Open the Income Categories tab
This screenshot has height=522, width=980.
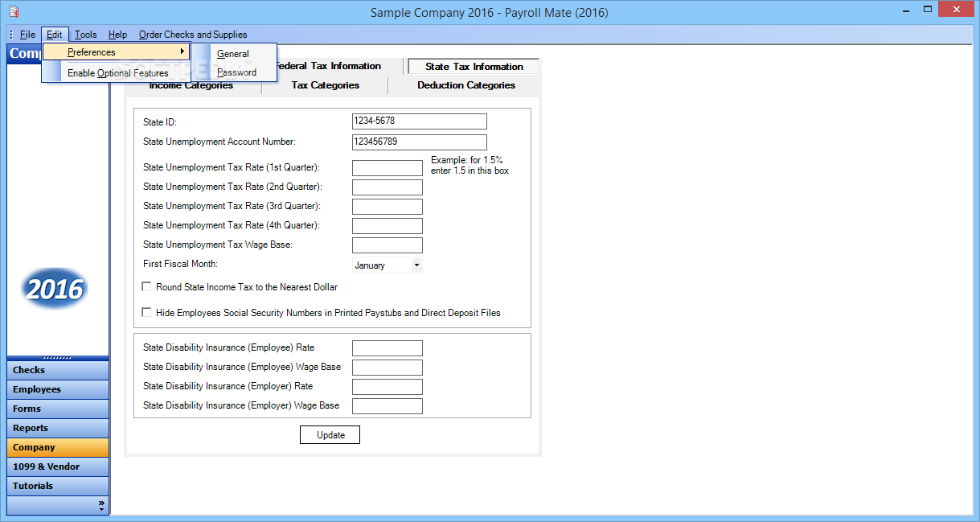(191, 85)
